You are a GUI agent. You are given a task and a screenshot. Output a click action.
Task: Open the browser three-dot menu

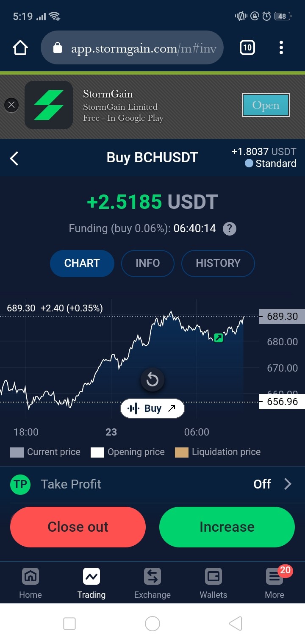pos(281,48)
